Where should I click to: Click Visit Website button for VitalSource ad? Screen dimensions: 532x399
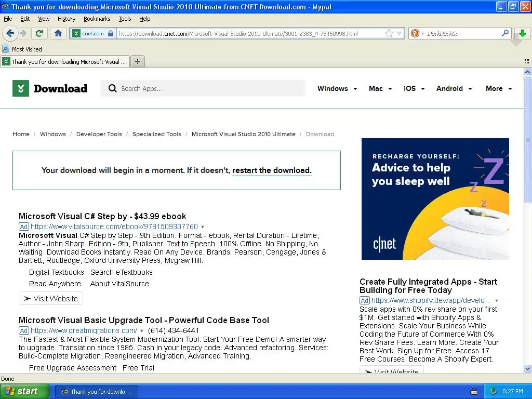click(51, 299)
